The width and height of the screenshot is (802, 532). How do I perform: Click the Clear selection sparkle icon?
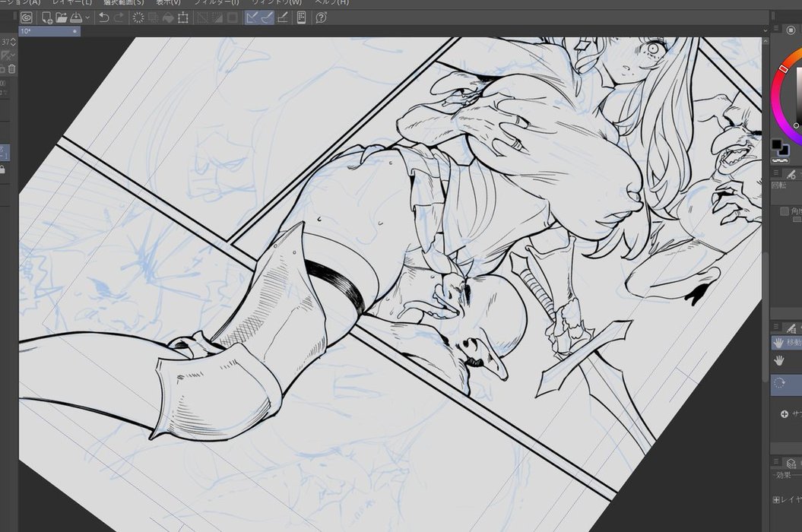click(x=138, y=17)
